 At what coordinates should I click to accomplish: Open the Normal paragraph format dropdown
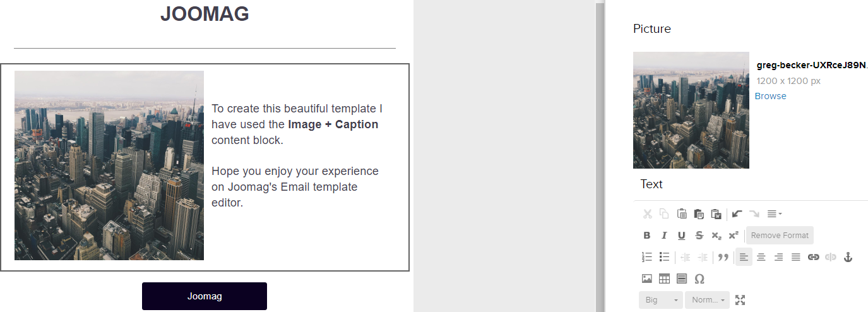[707, 300]
